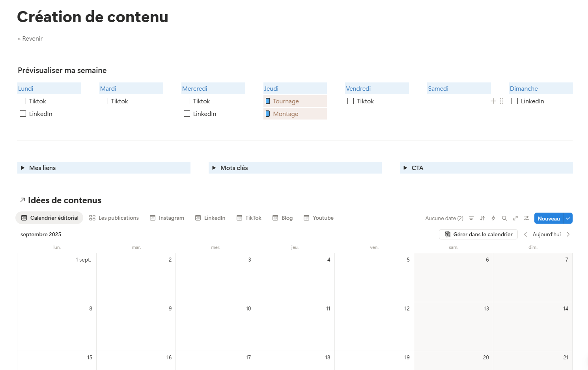Viewport: 588px width, 370px height.
Task: Expand the Mes liens toggle
Action: coord(23,168)
